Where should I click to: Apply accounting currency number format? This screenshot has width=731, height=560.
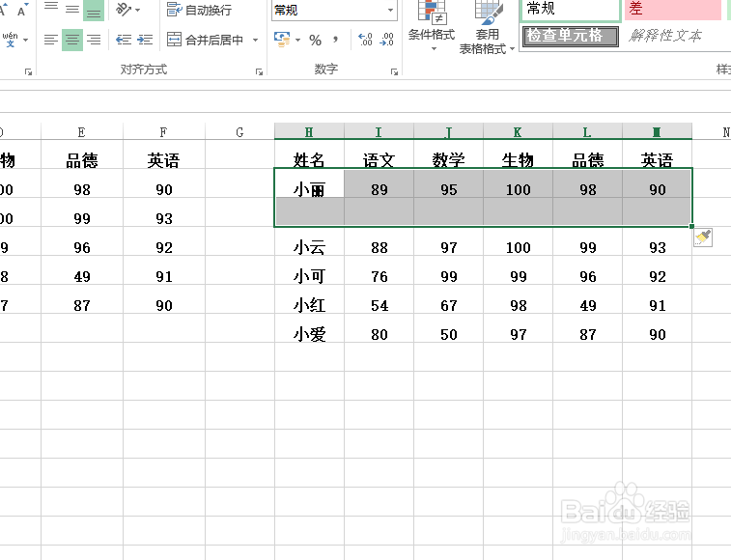(x=282, y=40)
